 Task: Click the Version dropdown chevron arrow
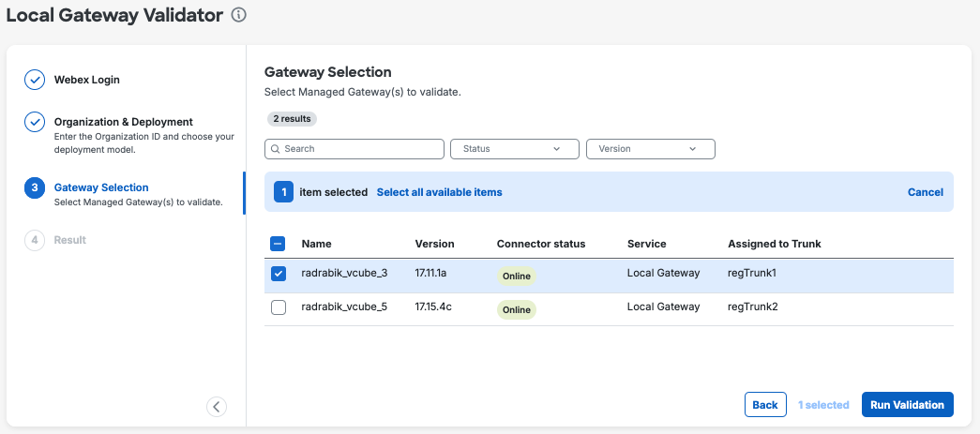pyautogui.click(x=692, y=149)
